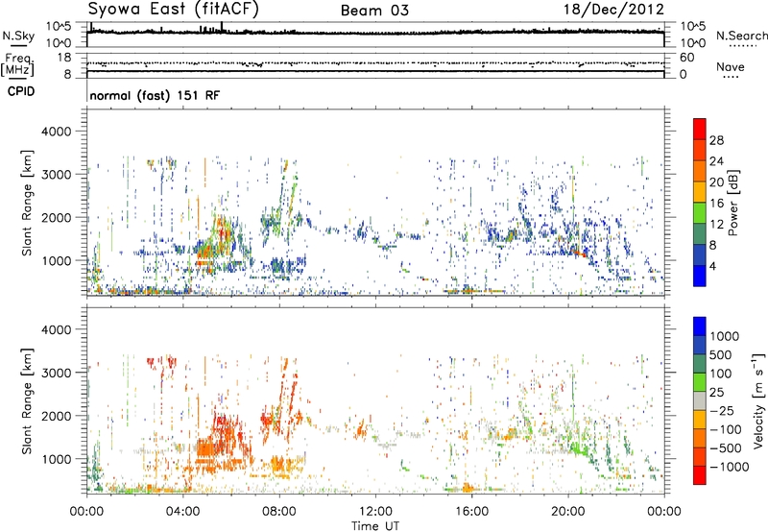Viewport: 768px width, 532px height.
Task: Select the '08:00' time tick label
Action: [279, 512]
